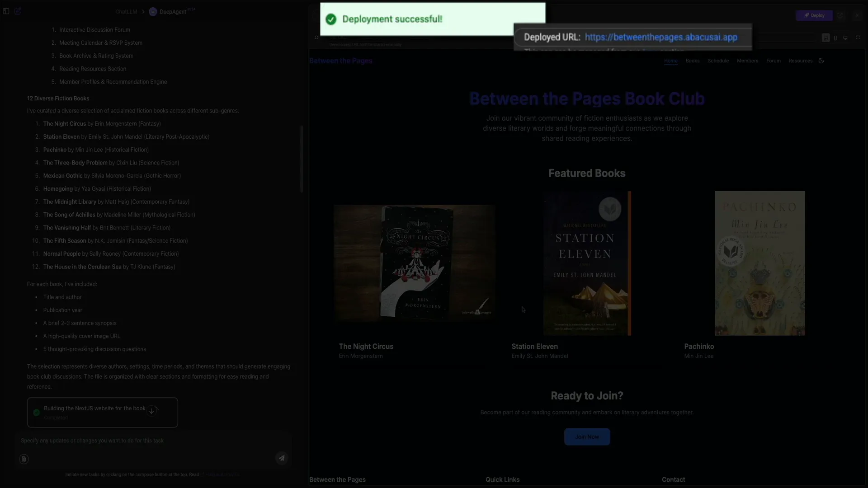Screen dimensions: 868x488
Task: Click the Ready to Join? heading
Action: [587, 396]
